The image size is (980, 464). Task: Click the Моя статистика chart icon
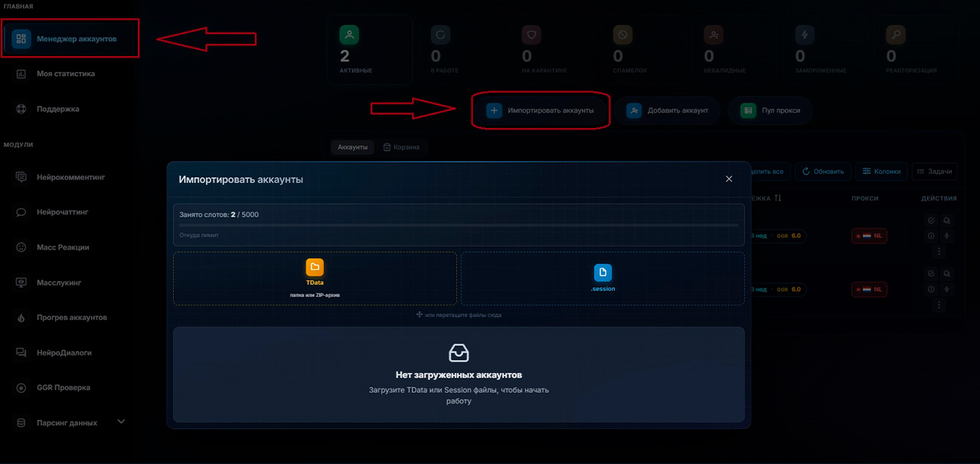pyautogui.click(x=21, y=74)
